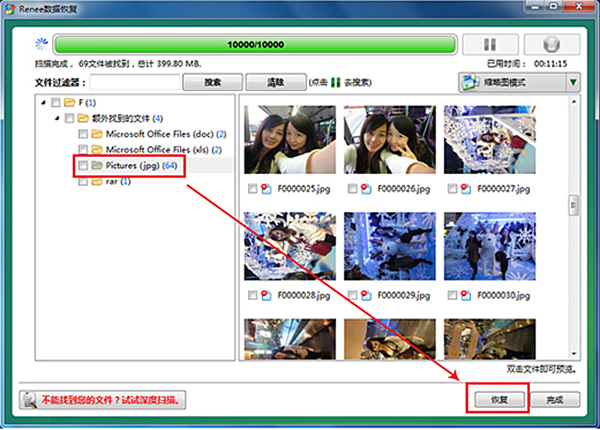The width and height of the screenshot is (600, 430).
Task: Check the Pictures (jpg) checkbox
Action: coord(83,165)
